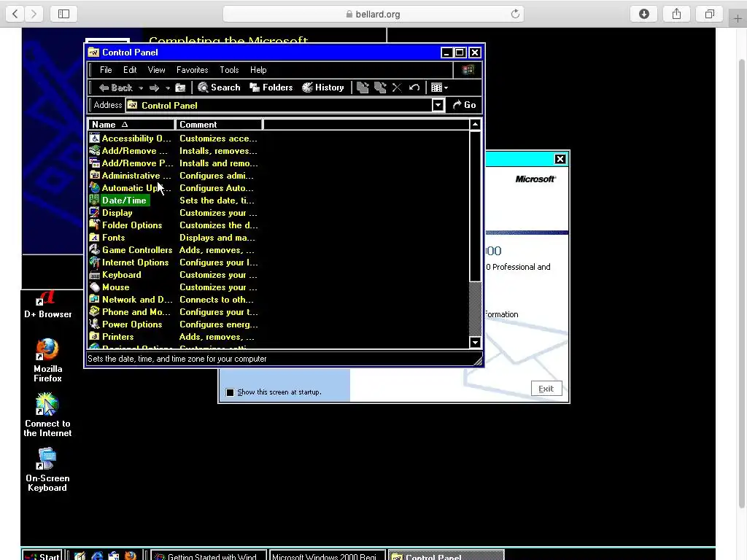Click the Copy To toolbar icon

pyautogui.click(x=380, y=87)
